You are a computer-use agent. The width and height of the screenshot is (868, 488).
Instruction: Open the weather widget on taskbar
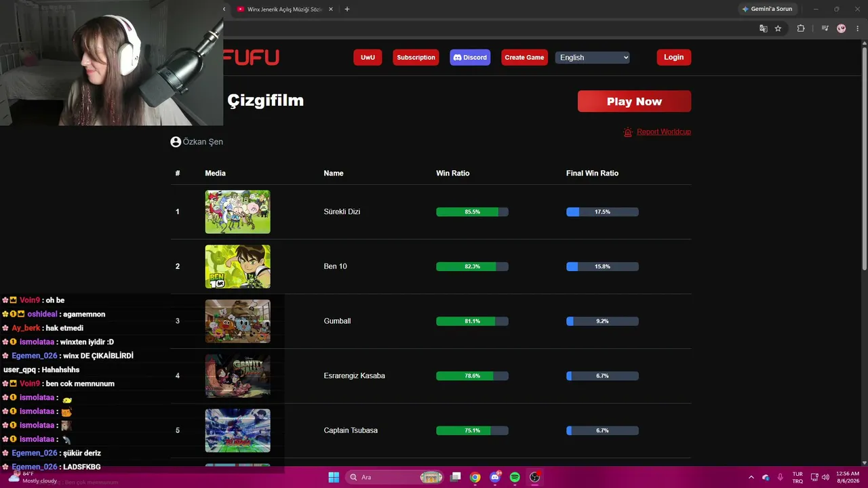[33, 477]
